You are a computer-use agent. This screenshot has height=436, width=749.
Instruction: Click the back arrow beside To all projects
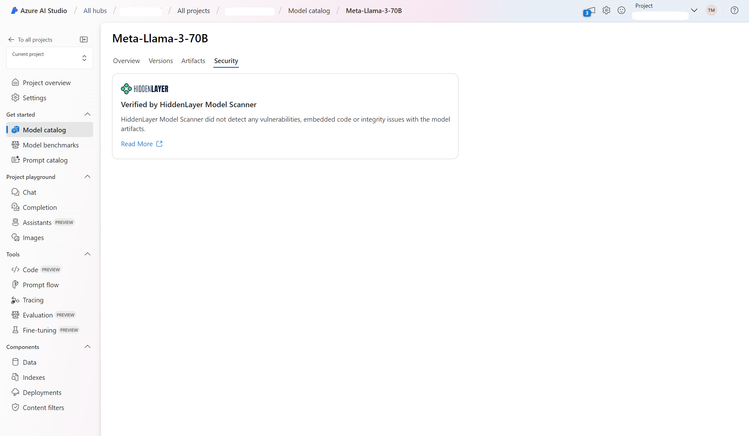[x=11, y=40]
